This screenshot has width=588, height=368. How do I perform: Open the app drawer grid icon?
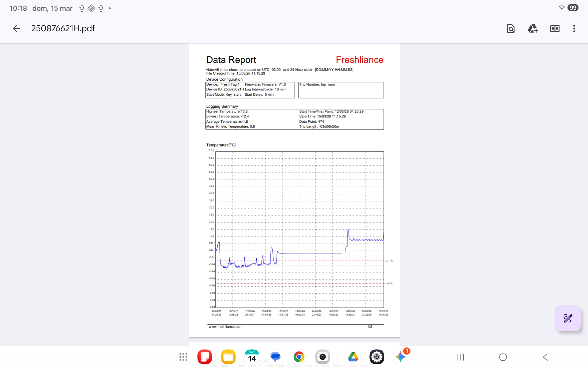pos(183,357)
